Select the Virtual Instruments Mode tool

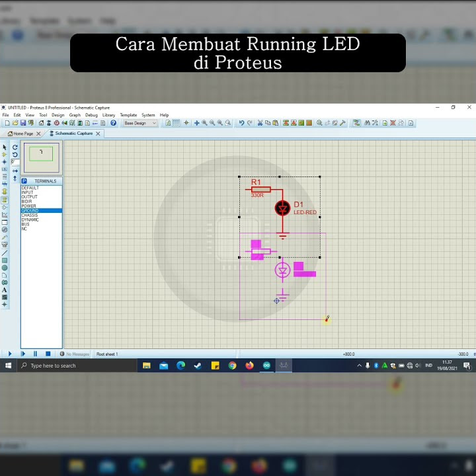click(5, 245)
